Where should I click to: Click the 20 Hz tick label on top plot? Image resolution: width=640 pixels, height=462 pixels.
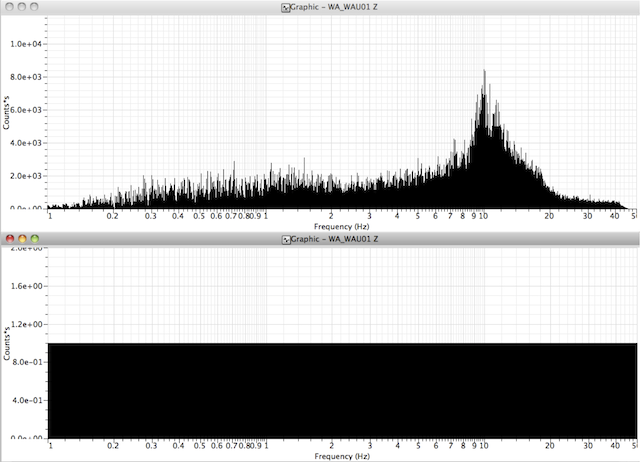[550, 215]
